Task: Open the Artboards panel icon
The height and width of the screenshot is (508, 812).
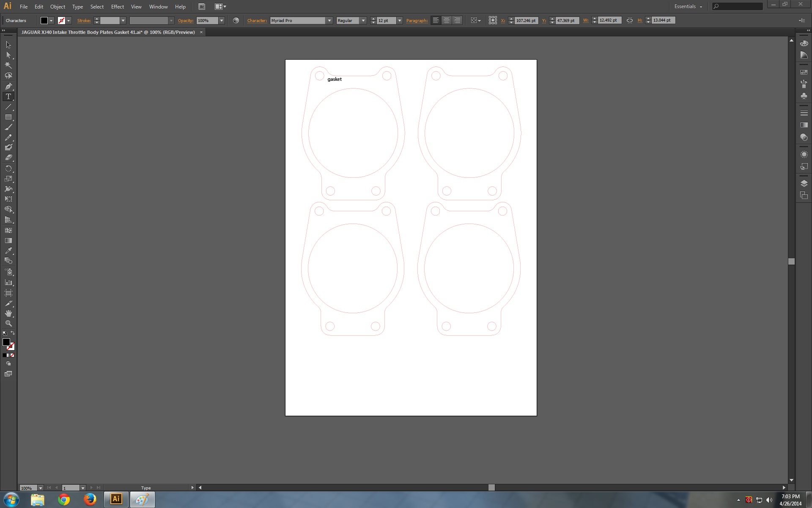Action: click(x=804, y=195)
